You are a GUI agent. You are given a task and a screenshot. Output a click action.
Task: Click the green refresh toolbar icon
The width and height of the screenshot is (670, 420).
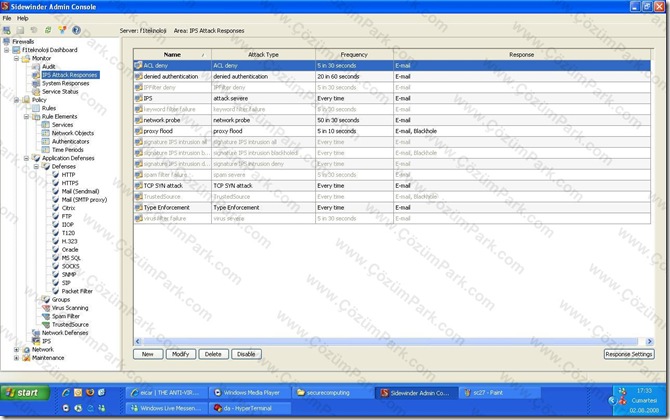pyautogui.click(x=48, y=30)
